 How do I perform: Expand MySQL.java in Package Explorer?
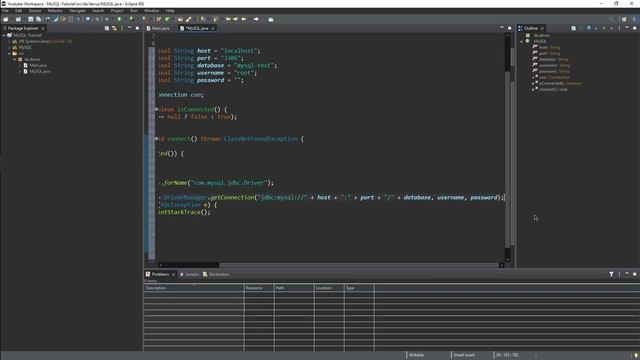20,71
